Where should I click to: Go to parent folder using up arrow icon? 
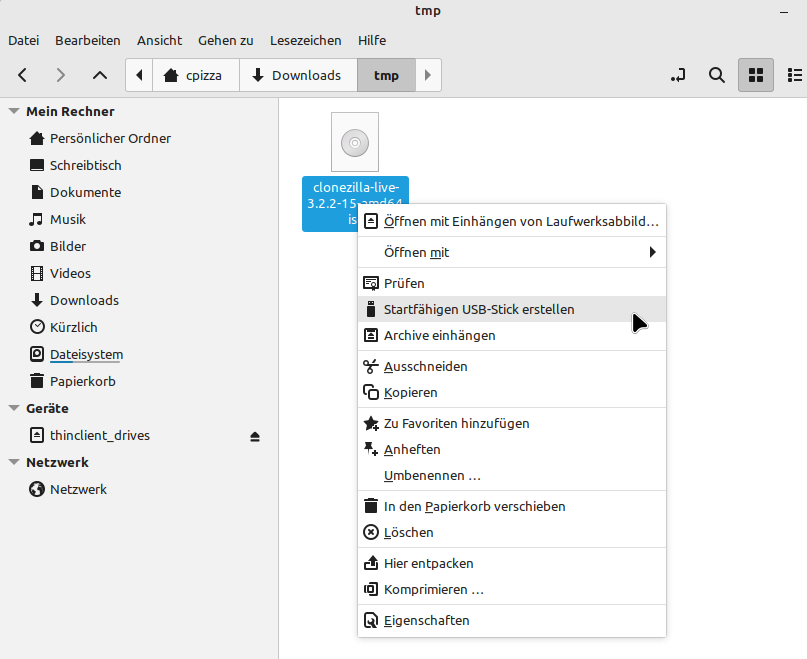click(x=98, y=75)
